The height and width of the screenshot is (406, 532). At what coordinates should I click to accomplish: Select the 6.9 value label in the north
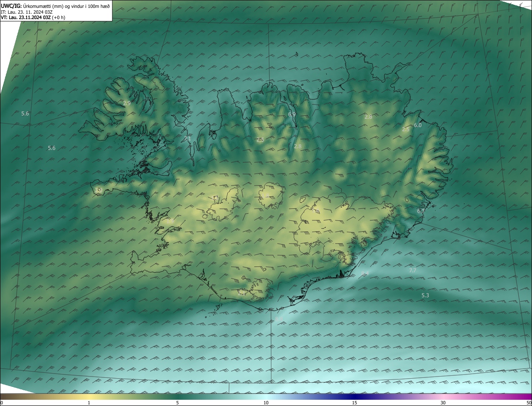292,114
